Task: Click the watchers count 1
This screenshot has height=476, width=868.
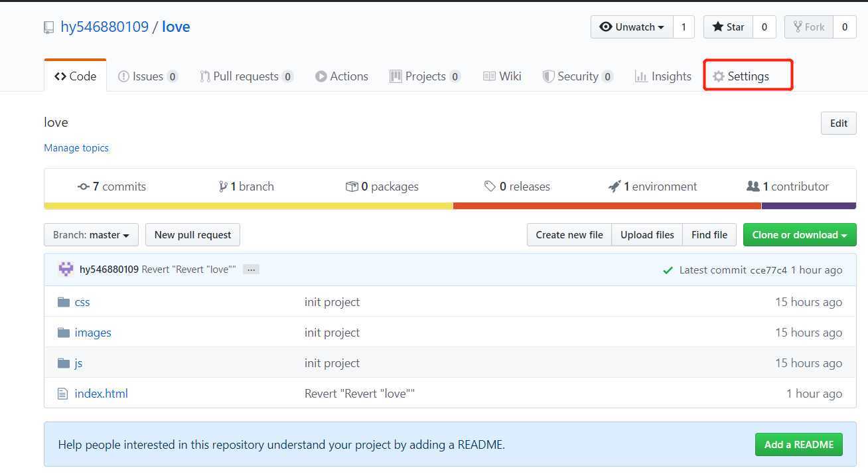Action: tap(684, 27)
